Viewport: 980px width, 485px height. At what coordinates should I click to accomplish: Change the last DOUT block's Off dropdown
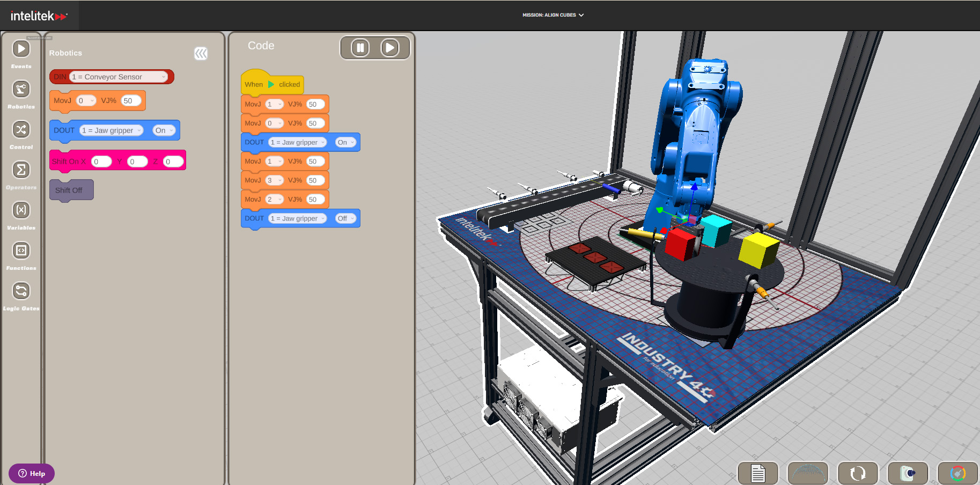(x=345, y=218)
